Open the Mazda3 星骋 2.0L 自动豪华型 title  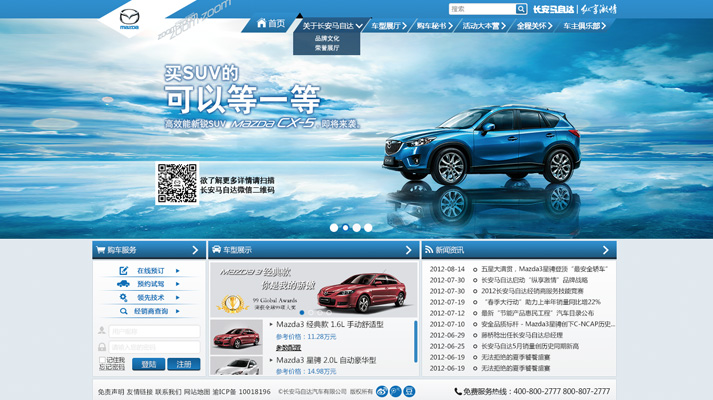coord(326,360)
